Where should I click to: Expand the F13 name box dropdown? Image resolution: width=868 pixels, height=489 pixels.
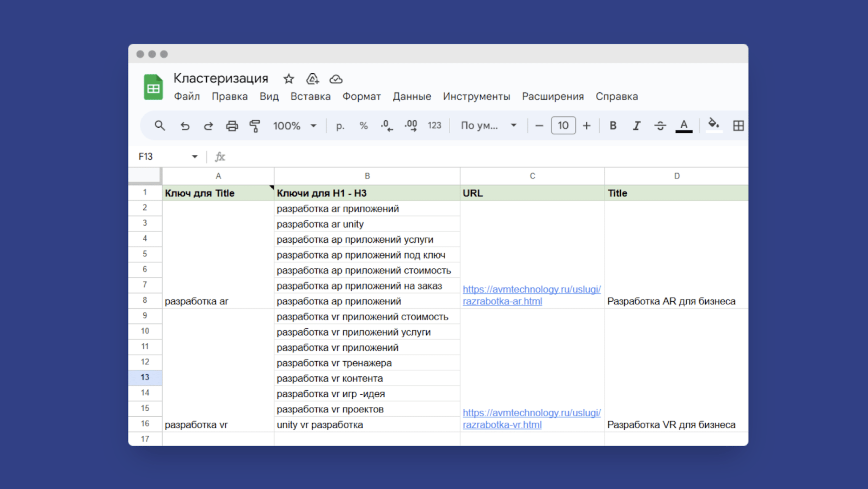pyautogui.click(x=194, y=157)
